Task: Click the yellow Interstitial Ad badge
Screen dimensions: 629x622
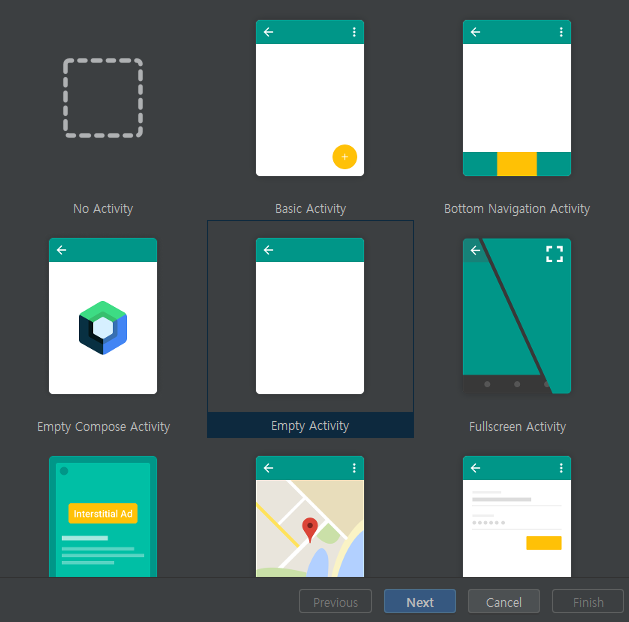Action: point(103,513)
